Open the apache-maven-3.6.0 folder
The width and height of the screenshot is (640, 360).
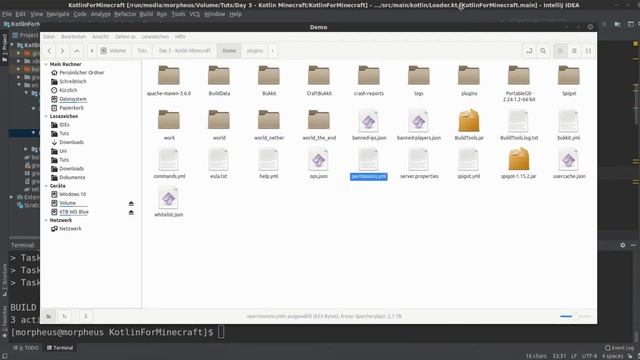click(169, 80)
